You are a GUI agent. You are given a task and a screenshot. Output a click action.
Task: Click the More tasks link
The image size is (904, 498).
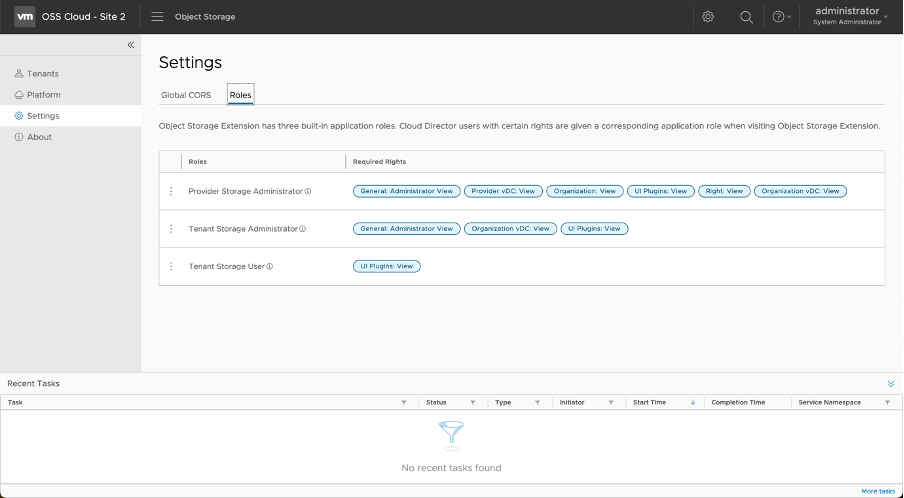878,491
